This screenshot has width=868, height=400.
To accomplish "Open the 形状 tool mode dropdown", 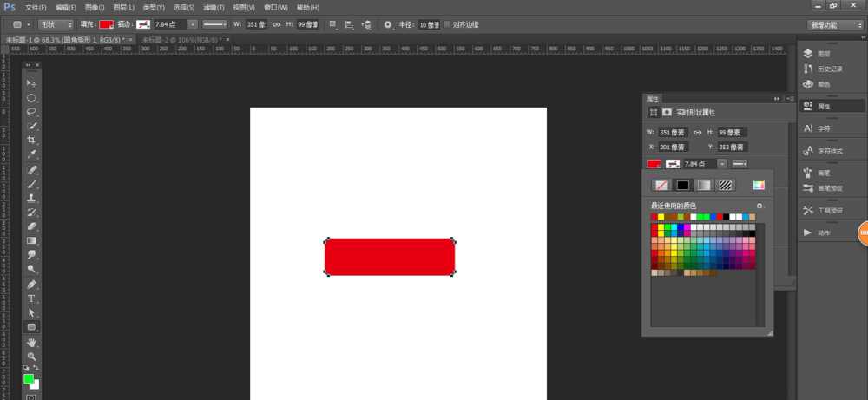I will 56,25.
